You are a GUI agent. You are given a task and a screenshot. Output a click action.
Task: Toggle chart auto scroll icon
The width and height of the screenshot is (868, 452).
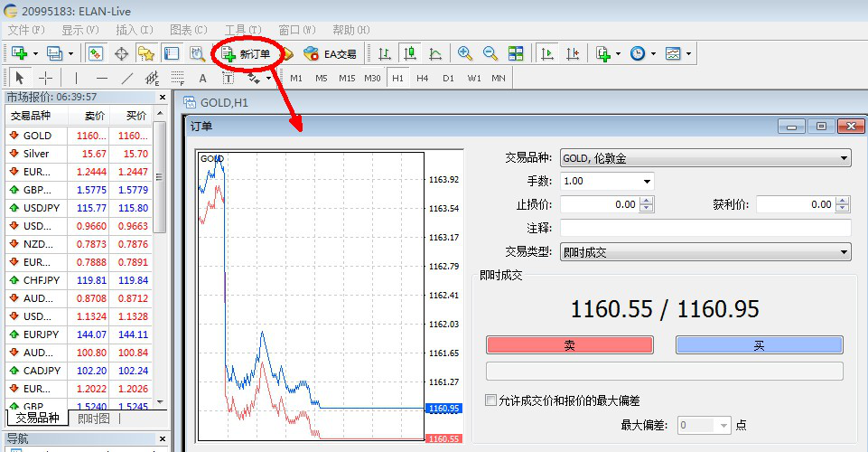click(547, 53)
